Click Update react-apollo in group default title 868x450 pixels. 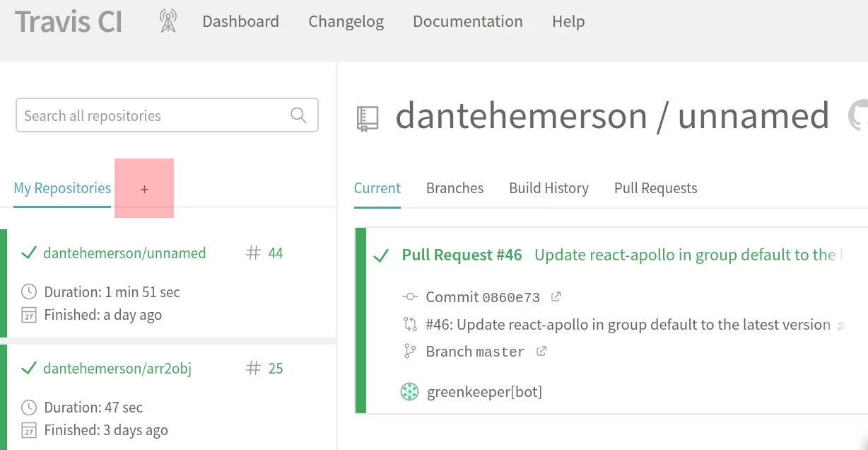(688, 255)
